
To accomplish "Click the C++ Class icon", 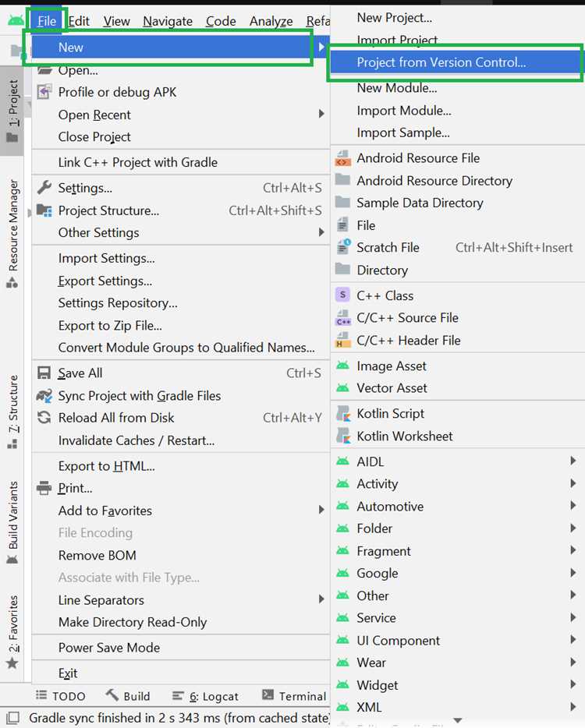I will tap(343, 295).
